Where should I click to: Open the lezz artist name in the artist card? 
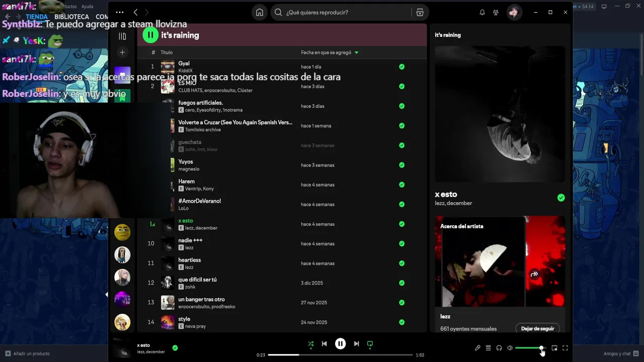pyautogui.click(x=445, y=317)
